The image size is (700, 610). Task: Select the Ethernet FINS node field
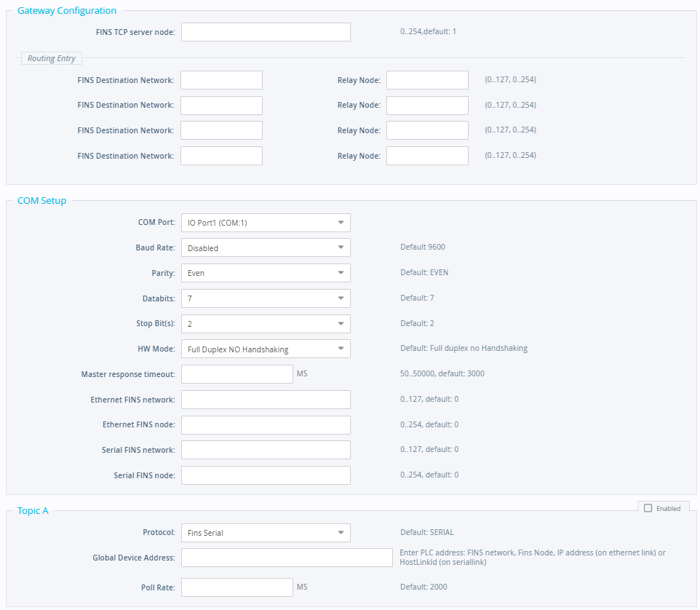coord(266,424)
